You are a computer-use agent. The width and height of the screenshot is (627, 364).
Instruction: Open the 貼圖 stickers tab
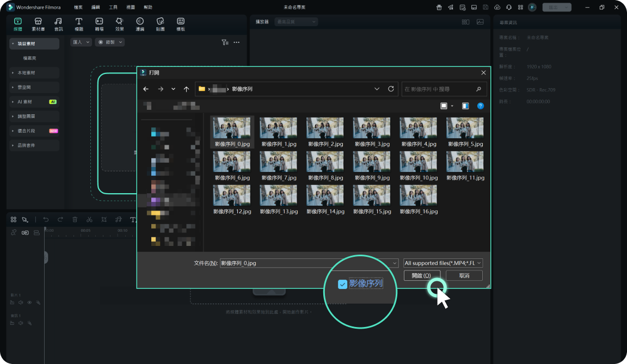(161, 24)
